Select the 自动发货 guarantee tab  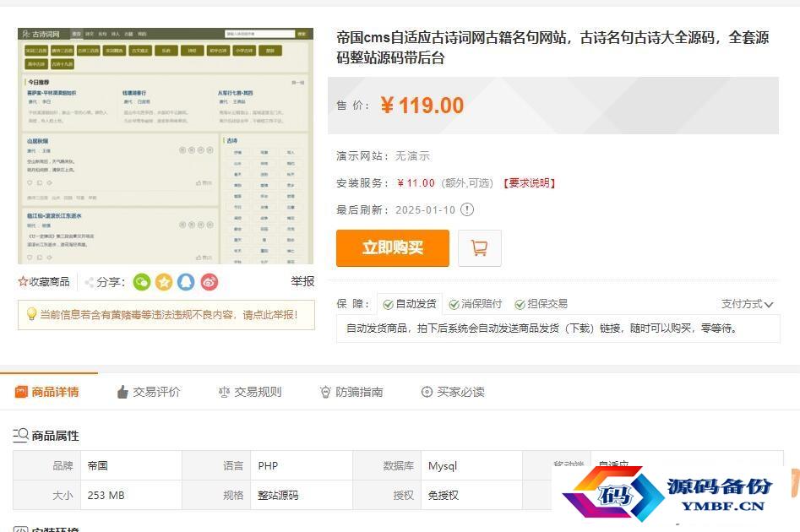pos(410,304)
